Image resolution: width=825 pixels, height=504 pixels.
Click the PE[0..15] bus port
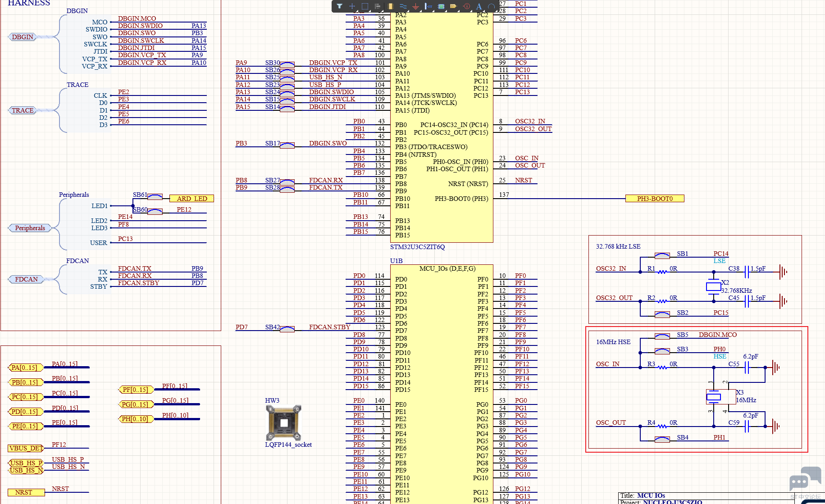26,426
